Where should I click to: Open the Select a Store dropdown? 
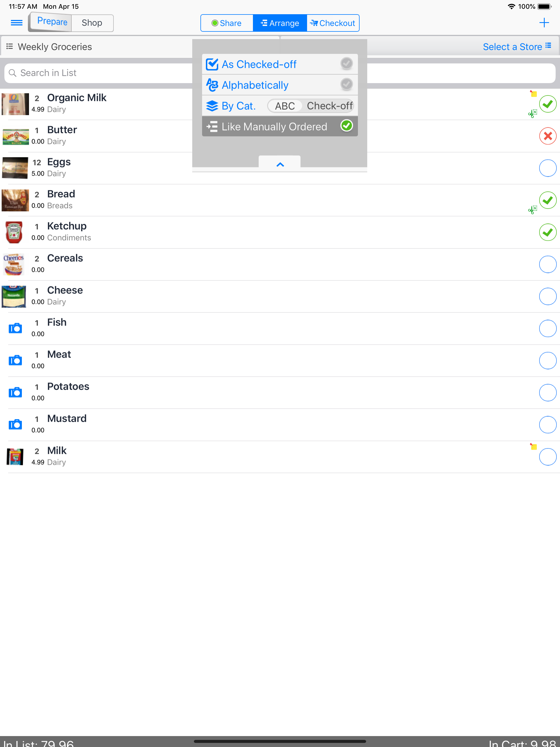(517, 46)
